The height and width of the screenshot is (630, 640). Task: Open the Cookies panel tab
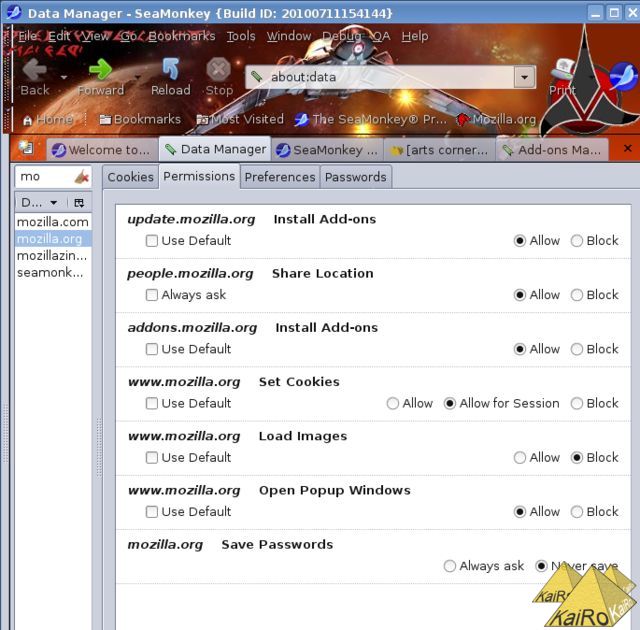pyautogui.click(x=130, y=177)
